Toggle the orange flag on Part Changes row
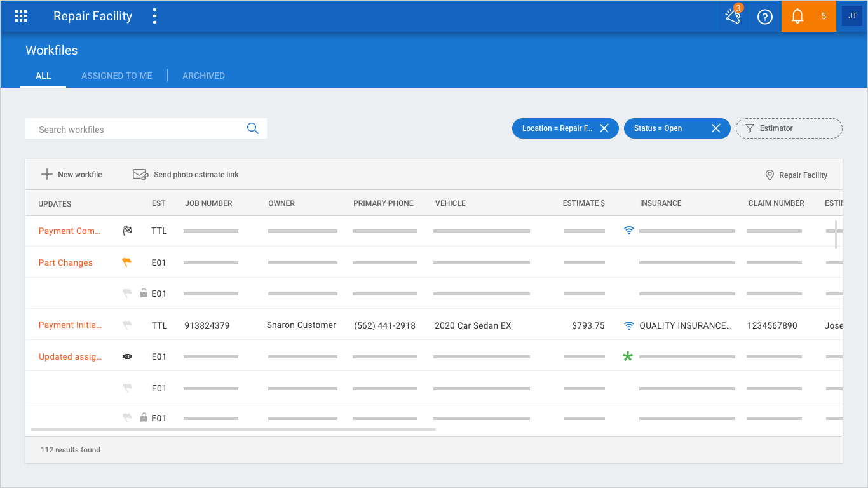Viewport: 868px width, 488px height. pyautogui.click(x=127, y=262)
